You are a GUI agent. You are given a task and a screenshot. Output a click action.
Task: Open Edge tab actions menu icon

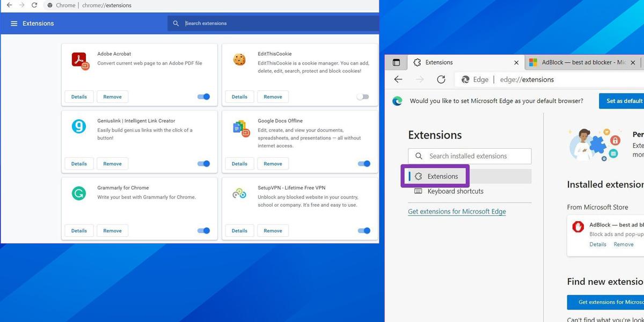[x=396, y=62]
